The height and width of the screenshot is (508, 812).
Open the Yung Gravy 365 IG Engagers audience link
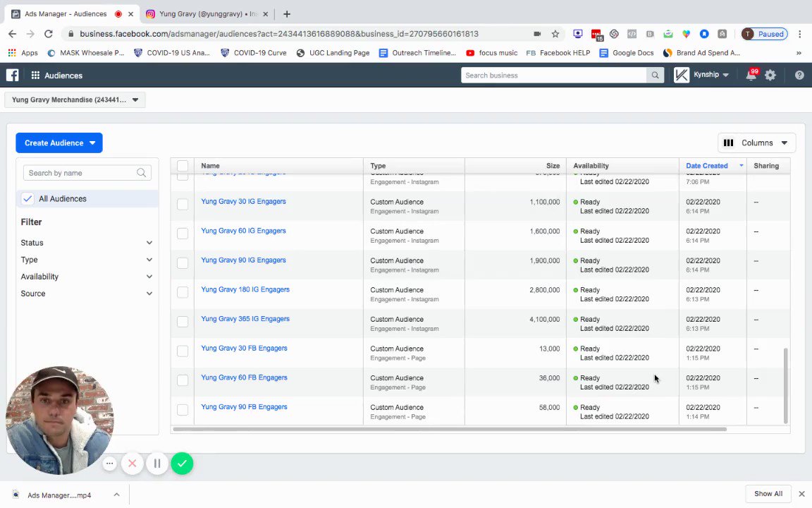(245, 319)
